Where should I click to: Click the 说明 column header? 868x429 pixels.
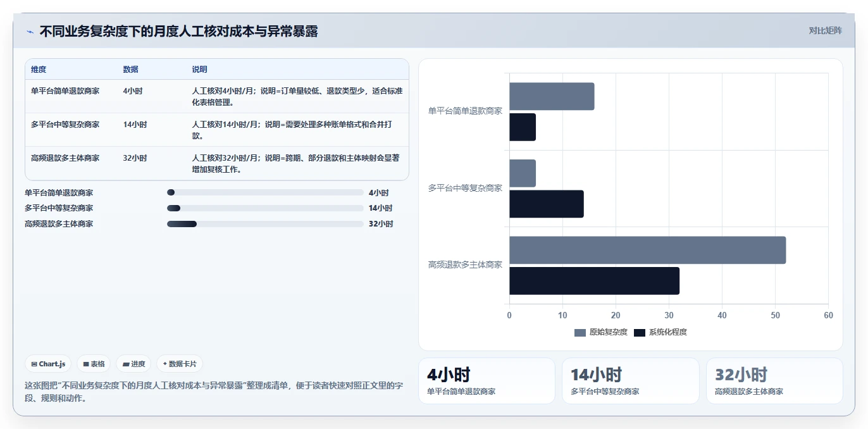pos(200,70)
